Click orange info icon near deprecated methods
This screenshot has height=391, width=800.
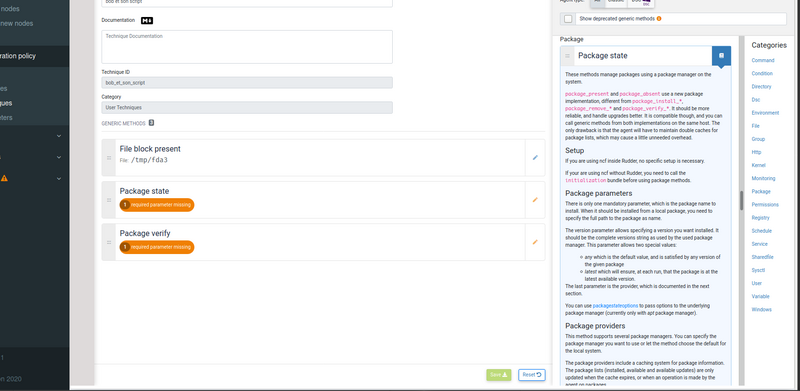659,19
